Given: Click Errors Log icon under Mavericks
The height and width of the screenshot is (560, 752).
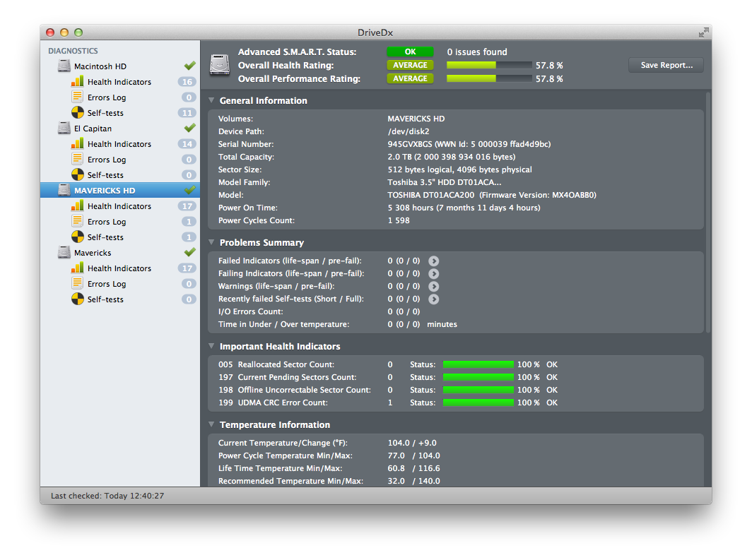Looking at the screenshot, I should point(77,284).
